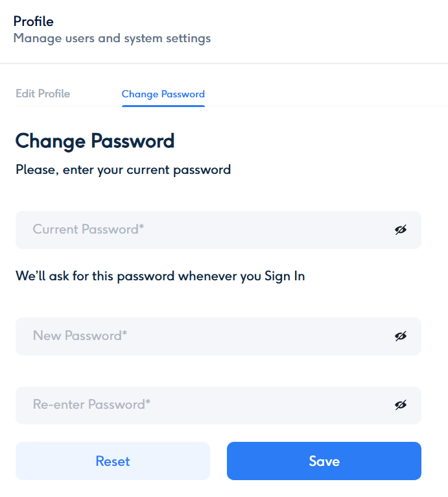
Task: Click the bold Change Password heading
Action: (x=95, y=141)
